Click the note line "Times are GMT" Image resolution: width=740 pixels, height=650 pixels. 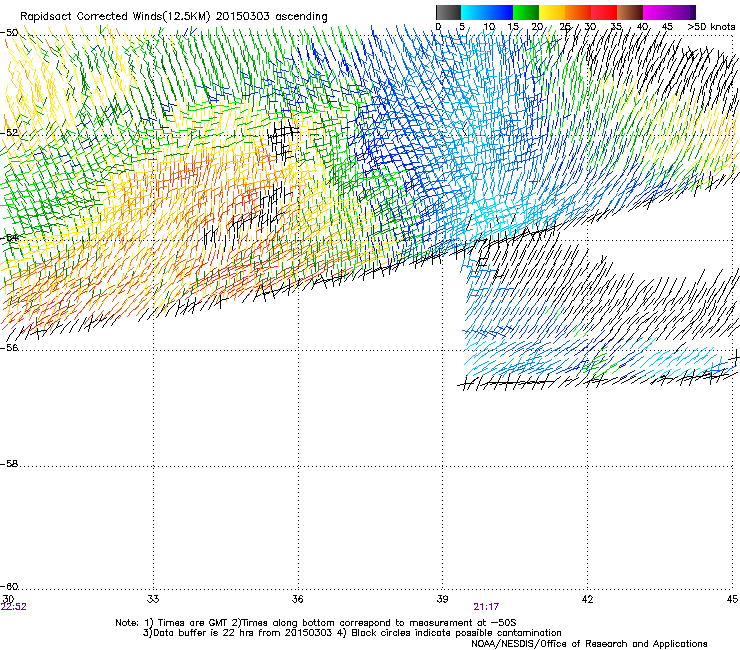pyautogui.click(x=191, y=623)
